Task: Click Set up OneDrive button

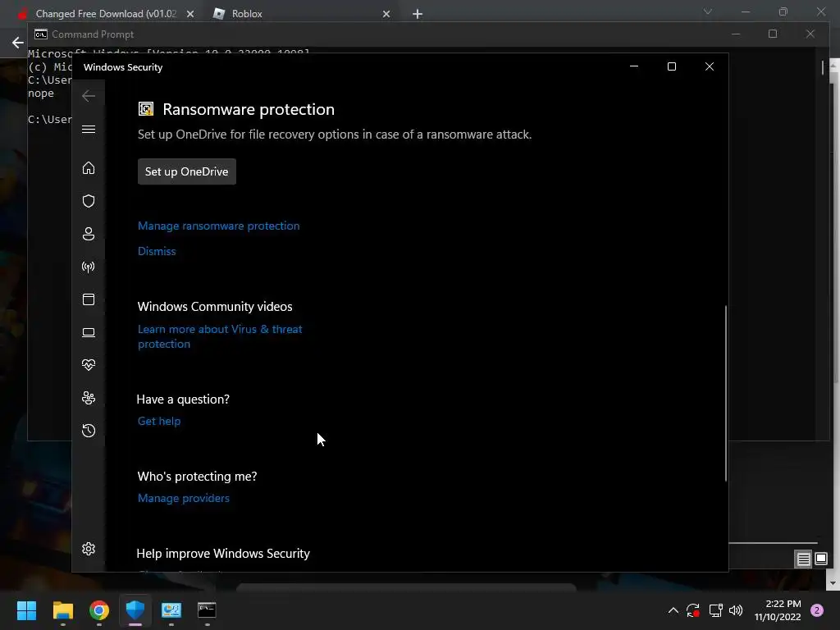Action: coord(186,171)
